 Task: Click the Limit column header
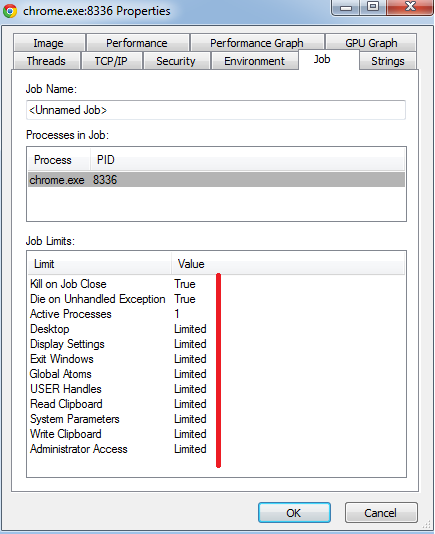pos(99,264)
